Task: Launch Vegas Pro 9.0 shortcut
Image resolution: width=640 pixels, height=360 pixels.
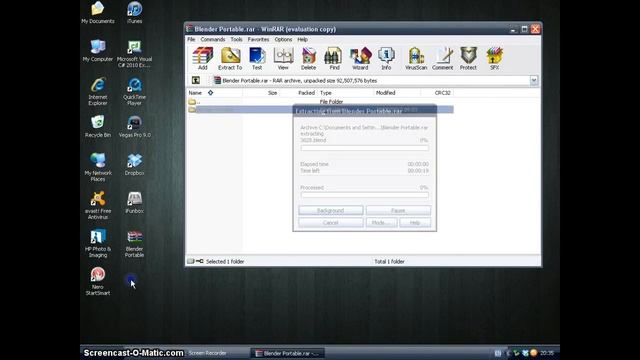Action: [134, 126]
